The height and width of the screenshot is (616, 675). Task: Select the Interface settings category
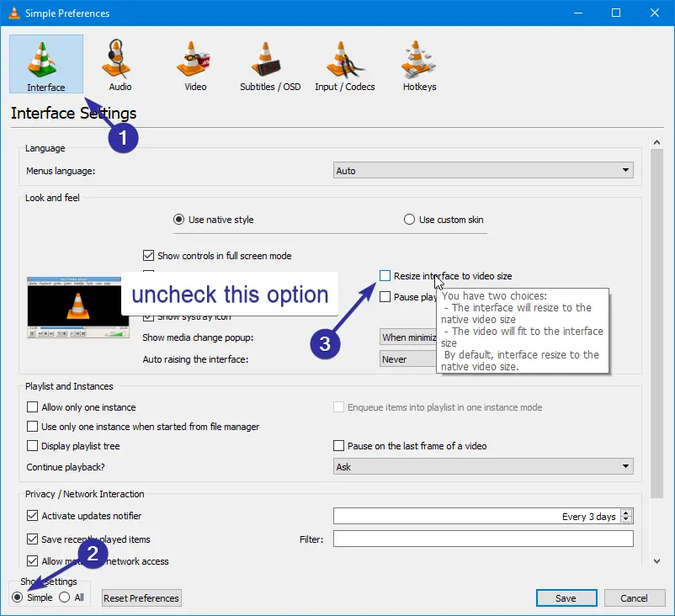(x=45, y=64)
